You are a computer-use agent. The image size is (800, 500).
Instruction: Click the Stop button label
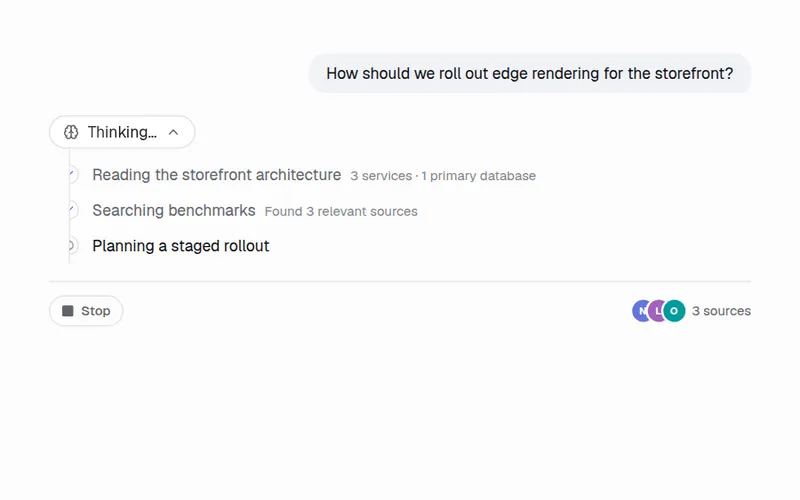click(95, 311)
